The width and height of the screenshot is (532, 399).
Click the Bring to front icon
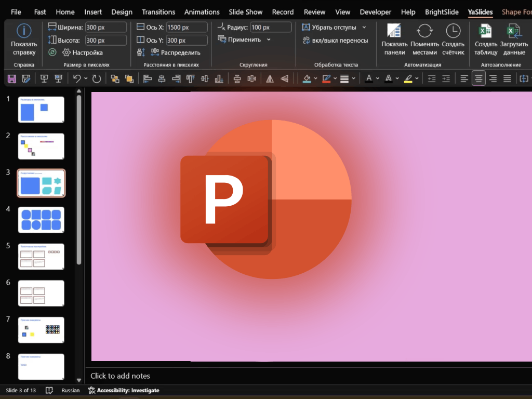click(129, 79)
